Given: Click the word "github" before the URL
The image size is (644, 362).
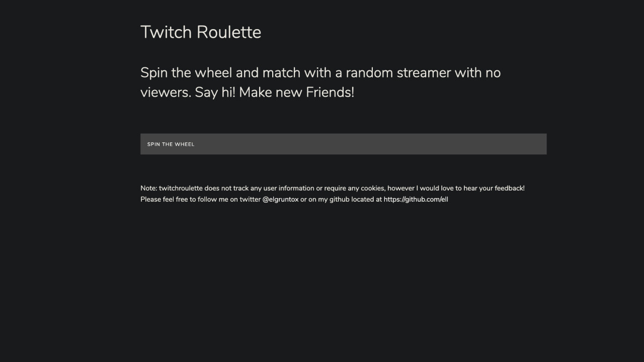Looking at the screenshot, I should [339, 199].
